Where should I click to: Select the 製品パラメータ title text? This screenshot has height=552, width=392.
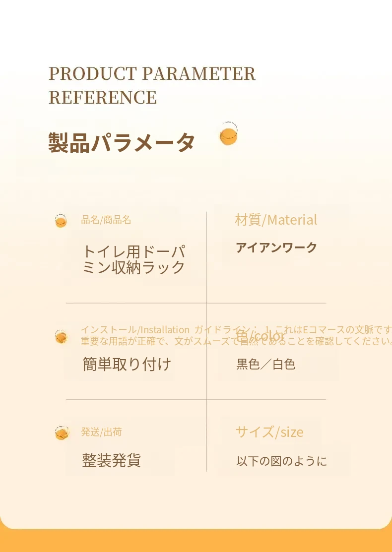click(122, 143)
